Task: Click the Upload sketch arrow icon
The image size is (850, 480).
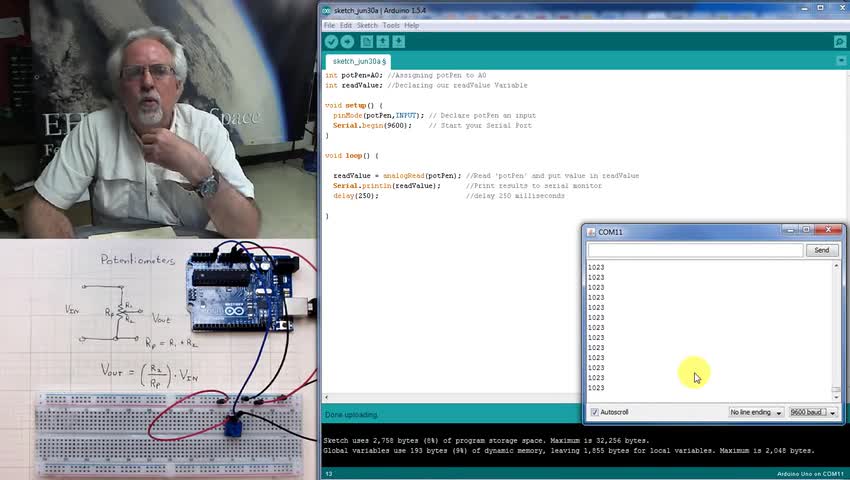Action: coord(347,42)
